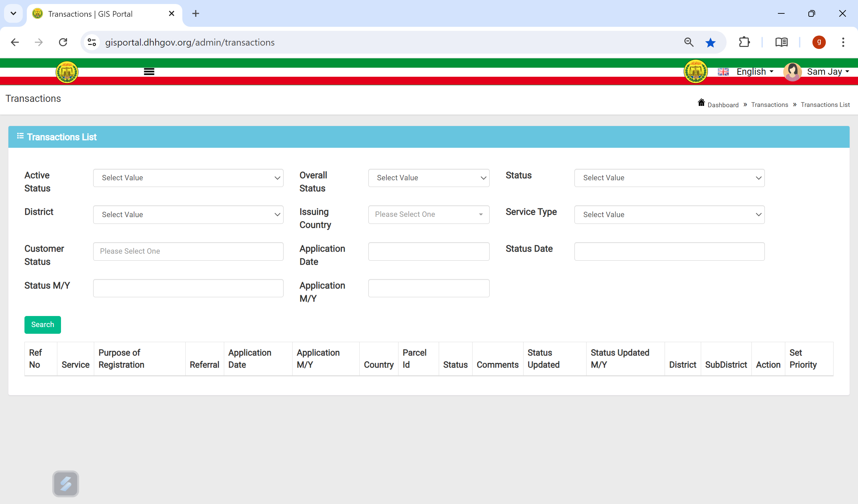Reload the current page
This screenshot has height=504, width=858.
(63, 42)
